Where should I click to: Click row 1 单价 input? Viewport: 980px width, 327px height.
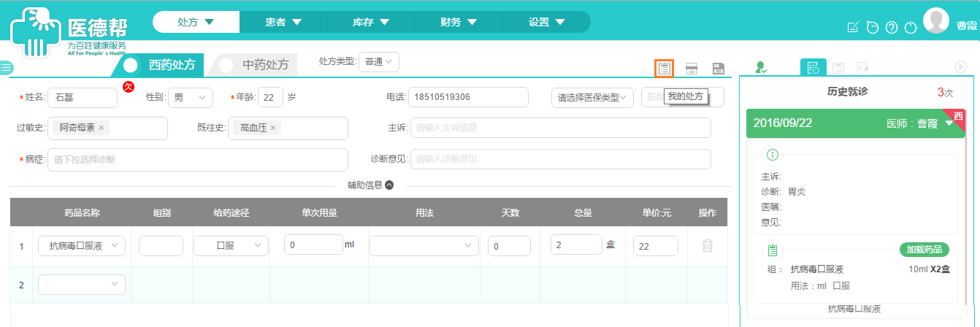point(656,247)
